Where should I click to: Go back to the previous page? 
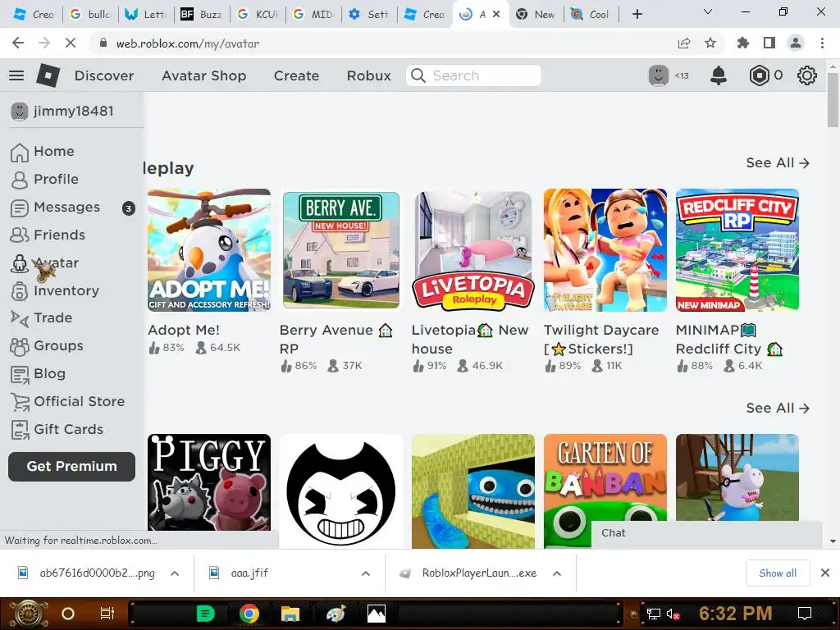pyautogui.click(x=18, y=43)
